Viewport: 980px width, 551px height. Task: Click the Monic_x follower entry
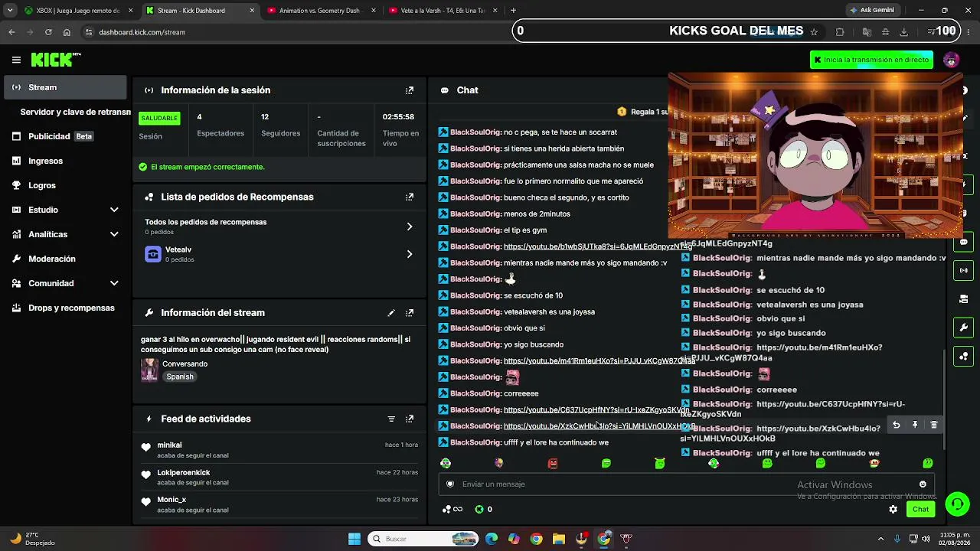[x=279, y=505]
